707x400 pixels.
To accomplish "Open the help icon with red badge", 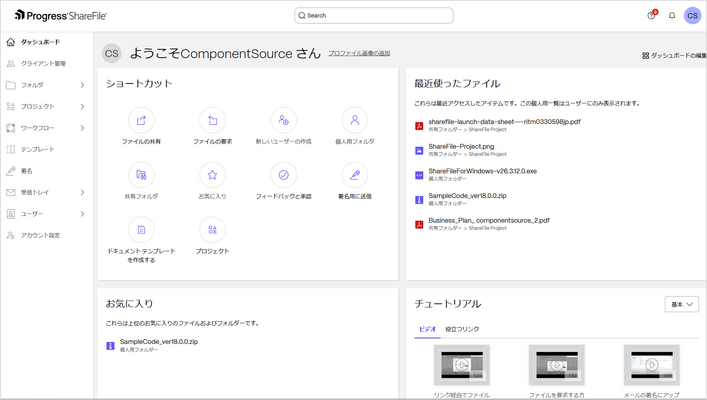I will pyautogui.click(x=652, y=15).
